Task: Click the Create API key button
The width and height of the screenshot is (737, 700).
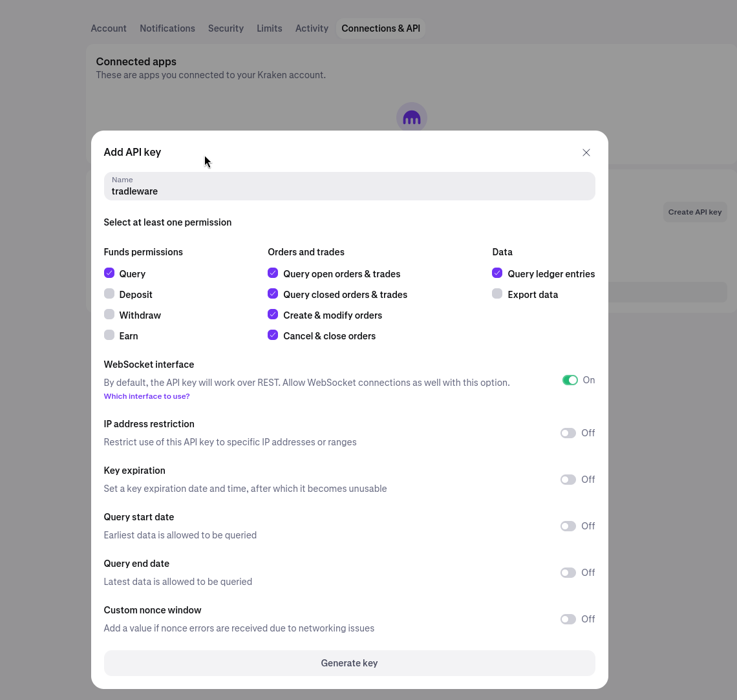Action: click(x=695, y=212)
